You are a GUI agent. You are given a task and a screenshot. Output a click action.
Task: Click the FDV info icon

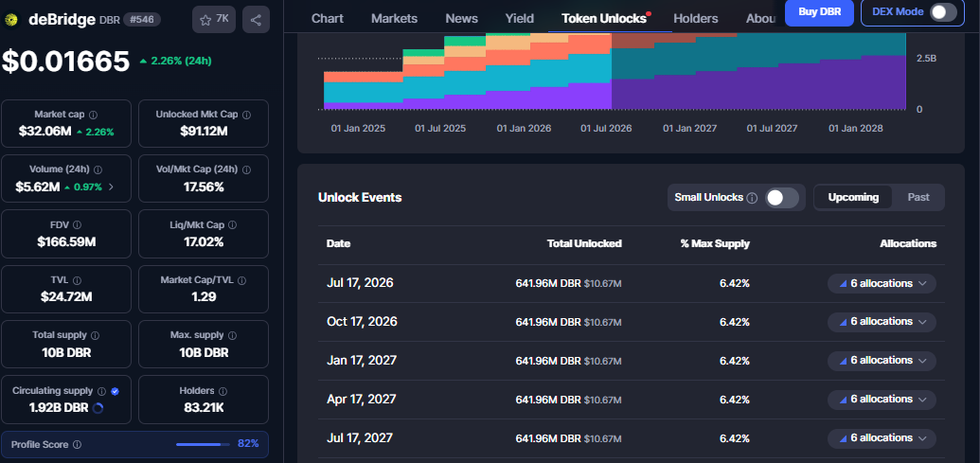tap(77, 224)
